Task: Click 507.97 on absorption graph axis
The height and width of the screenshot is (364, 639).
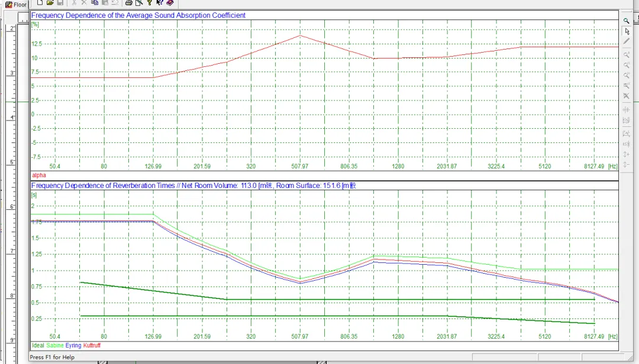Action: 300,166
